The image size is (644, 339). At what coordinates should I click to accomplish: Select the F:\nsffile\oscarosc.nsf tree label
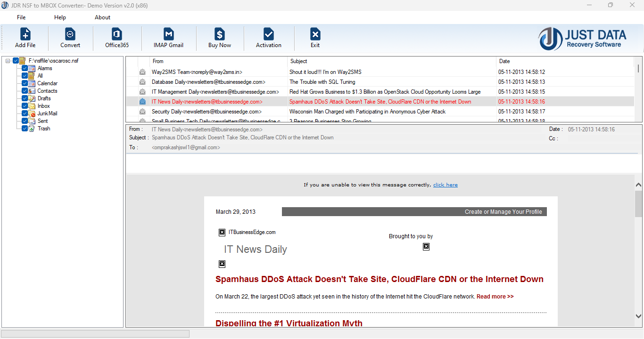(53, 61)
